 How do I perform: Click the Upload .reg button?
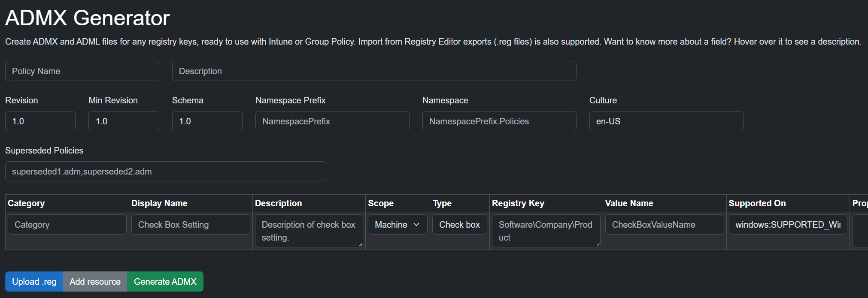[34, 282]
